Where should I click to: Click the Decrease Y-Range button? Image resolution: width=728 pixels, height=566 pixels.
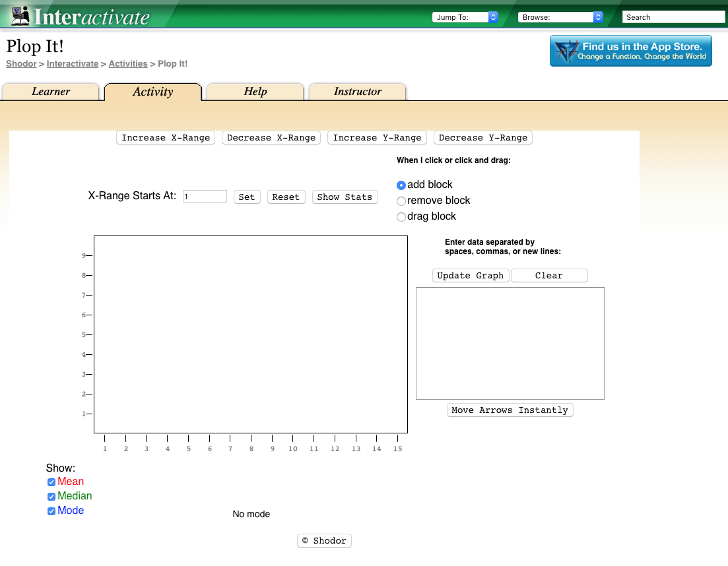pyautogui.click(x=482, y=138)
